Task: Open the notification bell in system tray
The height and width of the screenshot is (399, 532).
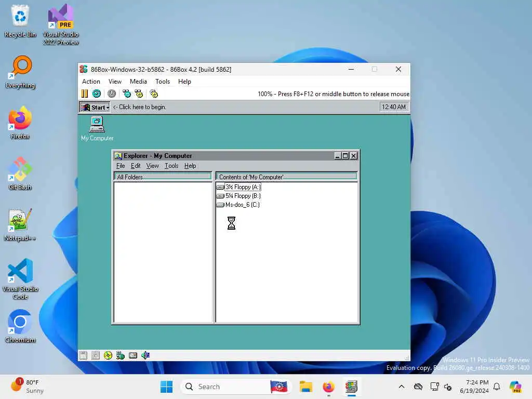Action: 497,387
